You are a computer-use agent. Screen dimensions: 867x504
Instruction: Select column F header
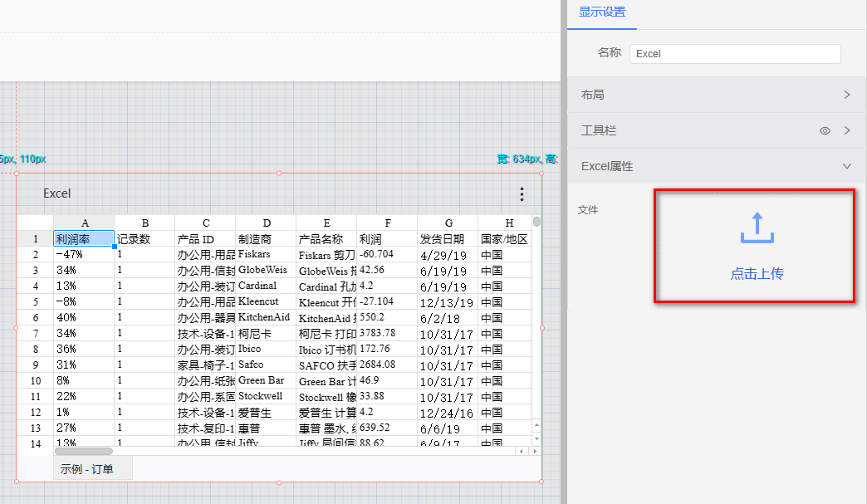387,223
